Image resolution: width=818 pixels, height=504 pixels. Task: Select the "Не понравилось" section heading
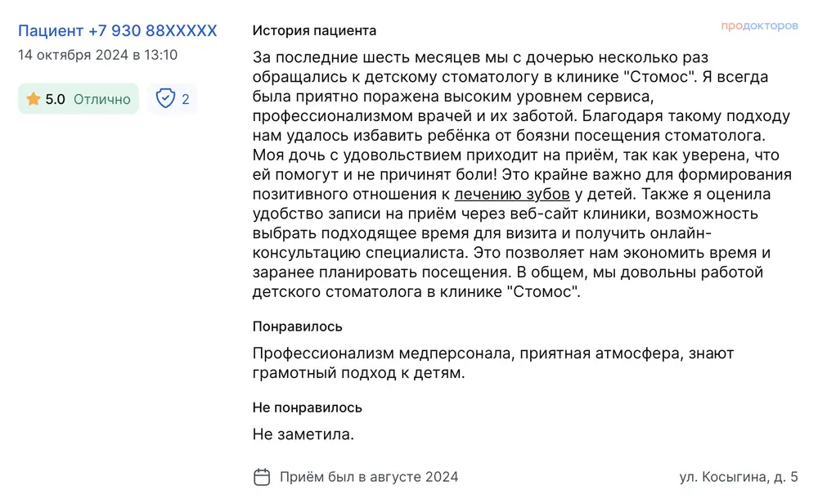pyautogui.click(x=308, y=407)
